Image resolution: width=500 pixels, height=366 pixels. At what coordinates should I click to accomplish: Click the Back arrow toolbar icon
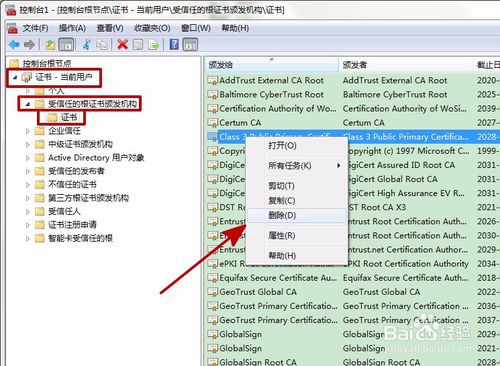(14, 44)
